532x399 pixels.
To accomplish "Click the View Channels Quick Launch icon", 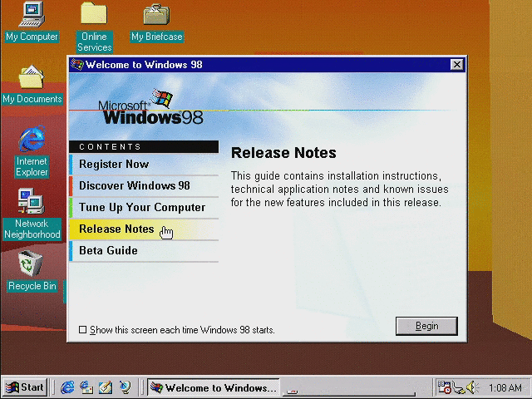I will [x=125, y=387].
